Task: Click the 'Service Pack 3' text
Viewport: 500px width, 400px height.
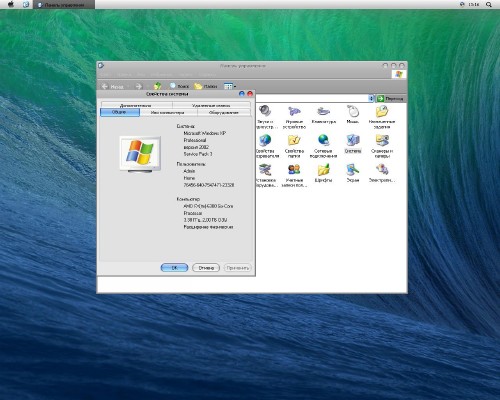Action: coord(198,154)
